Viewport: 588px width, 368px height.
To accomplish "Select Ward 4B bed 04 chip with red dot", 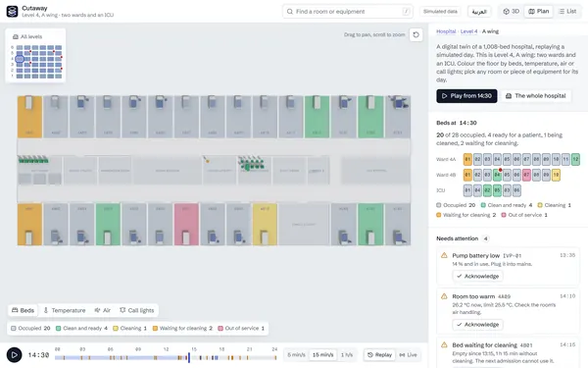I will tap(497, 175).
